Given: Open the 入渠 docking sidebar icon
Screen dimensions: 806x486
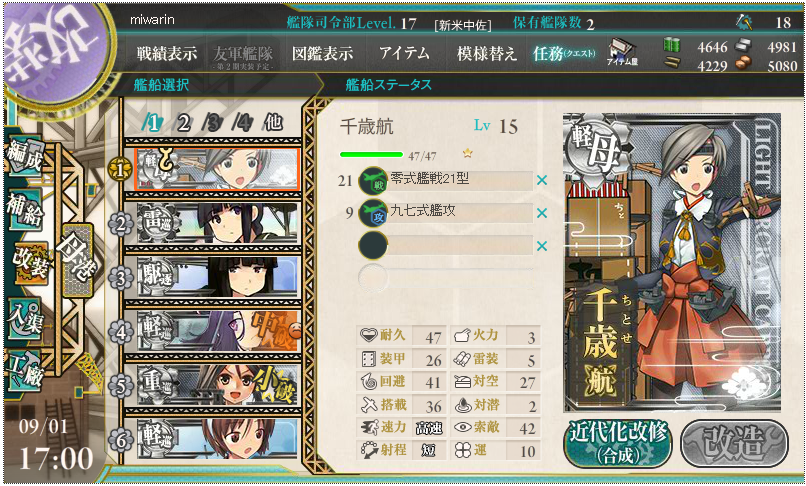Looking at the screenshot, I should tap(24, 317).
